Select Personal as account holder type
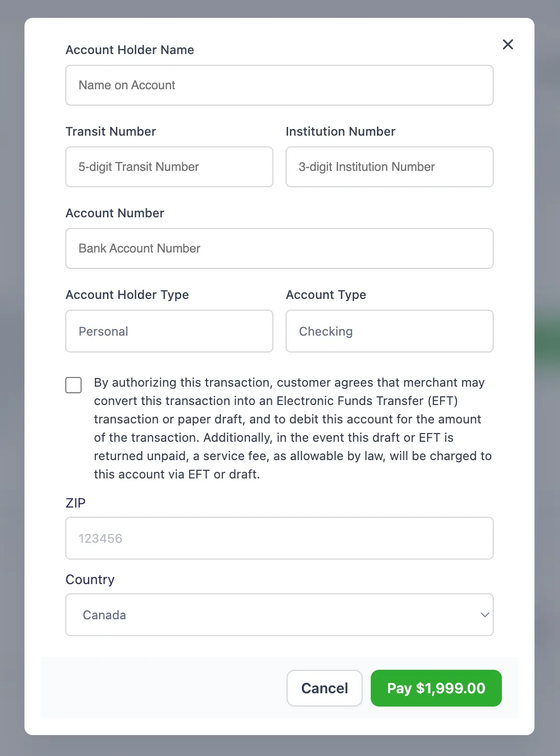Screen dimensions: 560x756 click(169, 331)
